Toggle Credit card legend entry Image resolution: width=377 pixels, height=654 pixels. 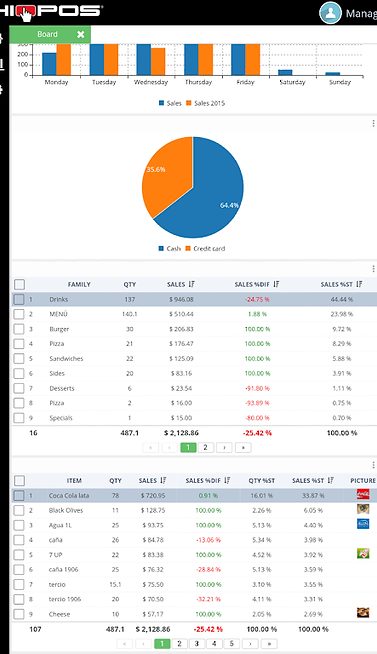click(205, 249)
